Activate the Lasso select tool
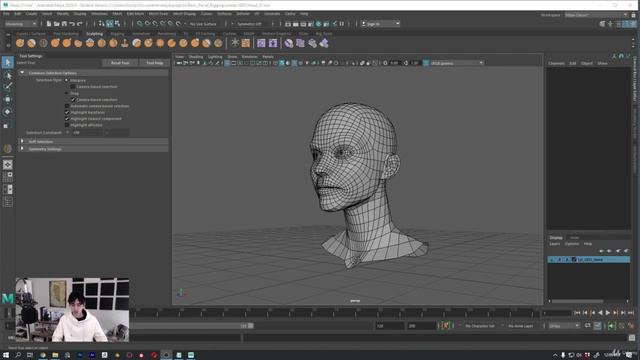The image size is (640, 360). point(7,75)
